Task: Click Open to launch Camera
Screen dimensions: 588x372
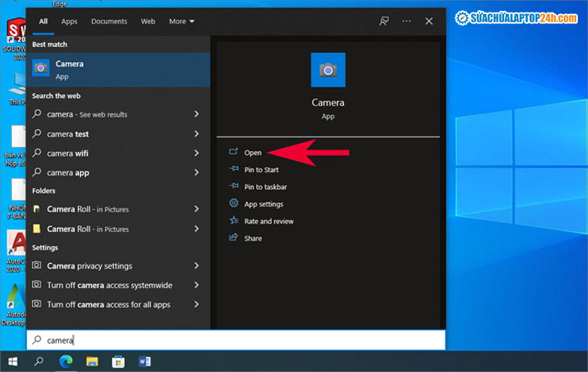Action: (252, 153)
